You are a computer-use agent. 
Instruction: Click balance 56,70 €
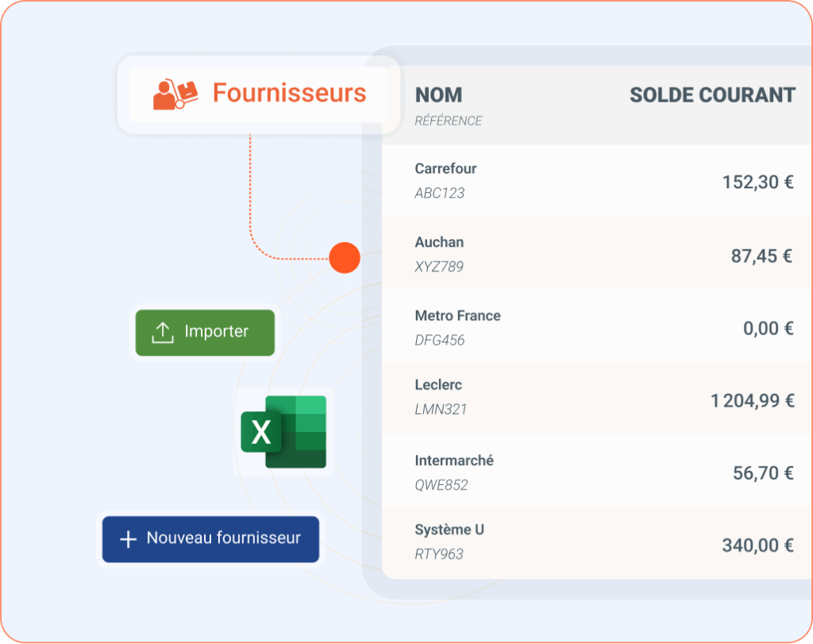[x=763, y=473]
